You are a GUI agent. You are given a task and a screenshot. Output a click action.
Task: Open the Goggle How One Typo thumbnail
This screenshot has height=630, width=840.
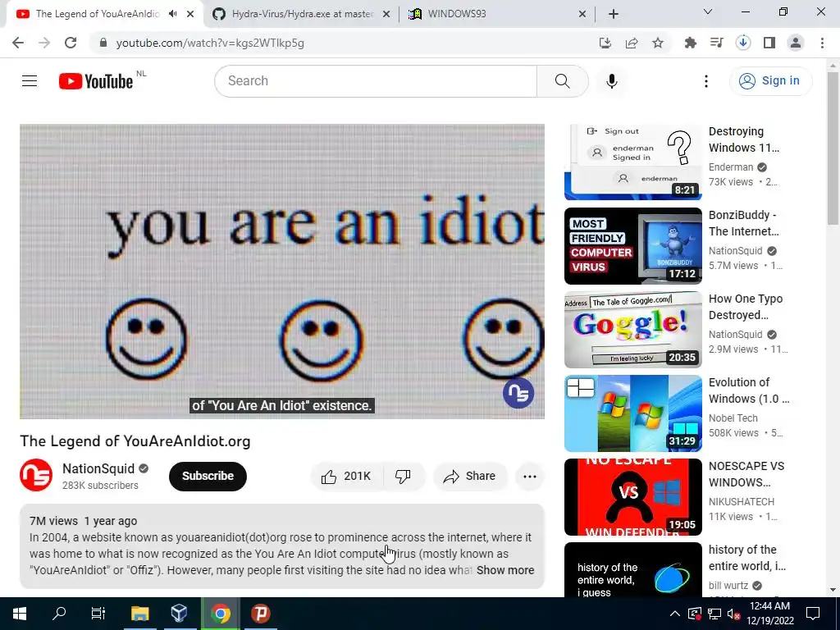[632, 330]
